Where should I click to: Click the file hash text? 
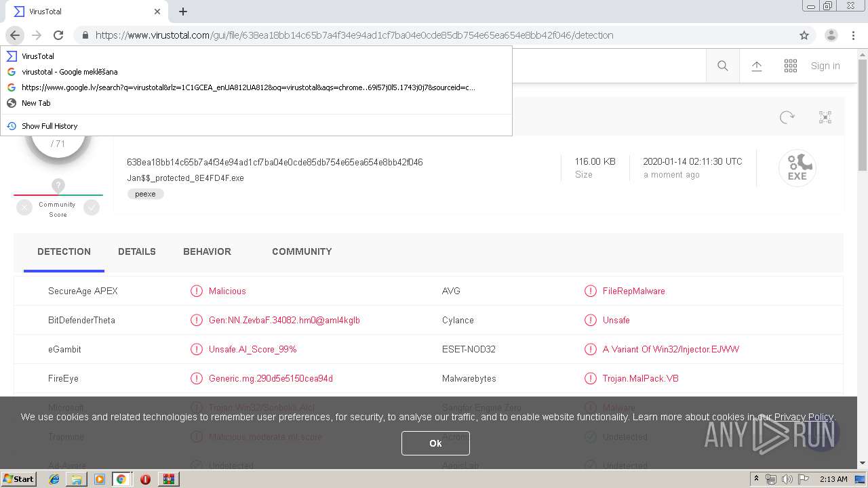pos(275,162)
